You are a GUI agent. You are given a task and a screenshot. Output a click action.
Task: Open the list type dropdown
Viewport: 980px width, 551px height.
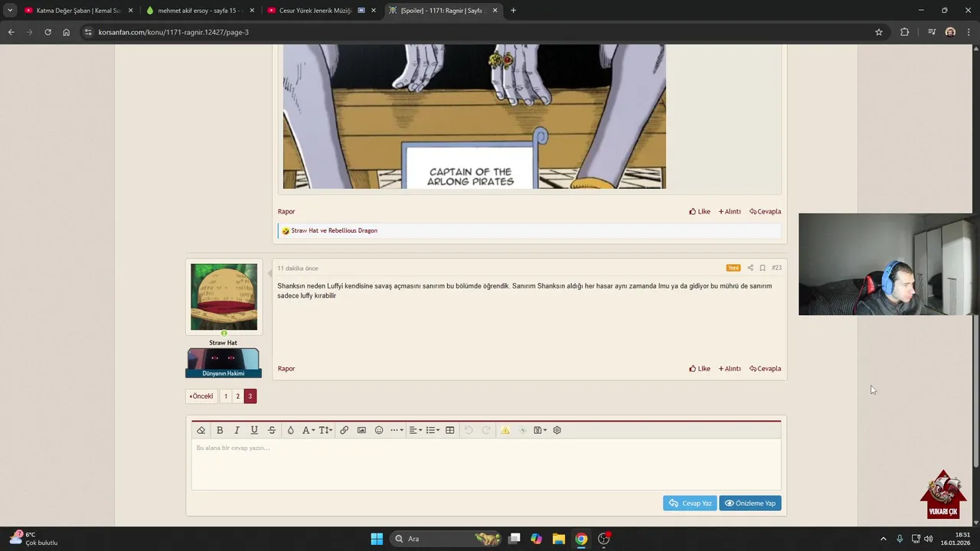click(433, 430)
